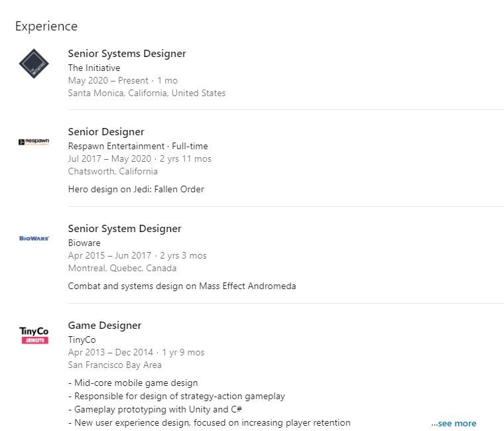The height and width of the screenshot is (431, 504).
Task: Expand TinyCo description with see more
Action: tap(454, 423)
